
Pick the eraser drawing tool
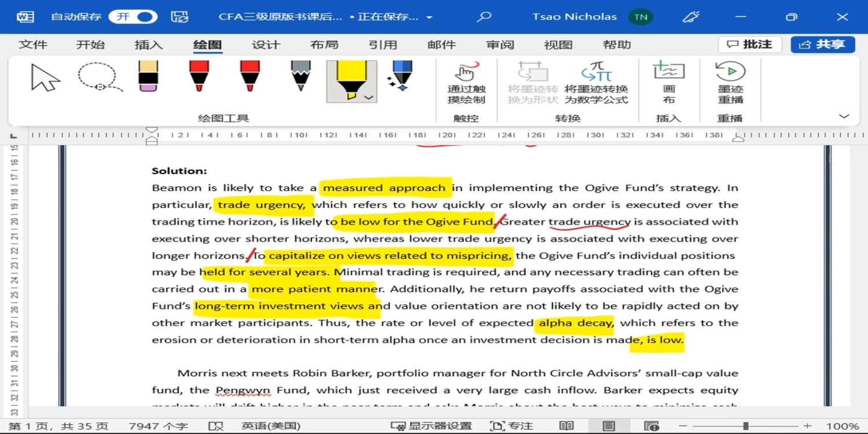(x=148, y=77)
